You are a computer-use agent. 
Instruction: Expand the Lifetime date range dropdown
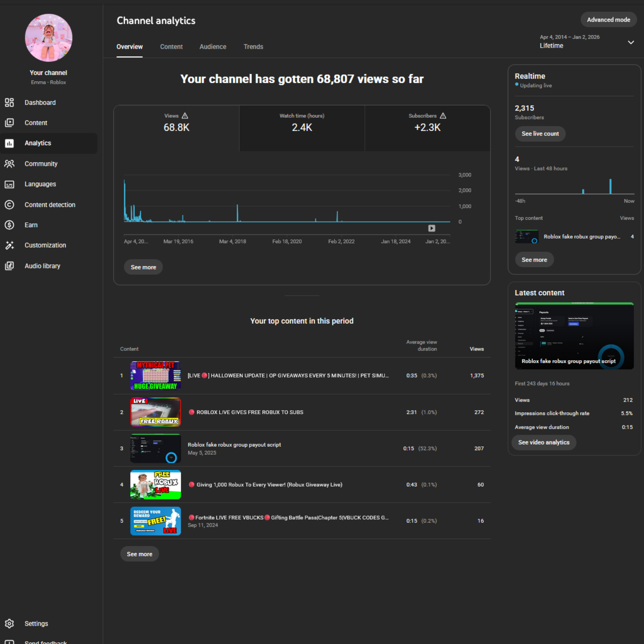(x=631, y=42)
